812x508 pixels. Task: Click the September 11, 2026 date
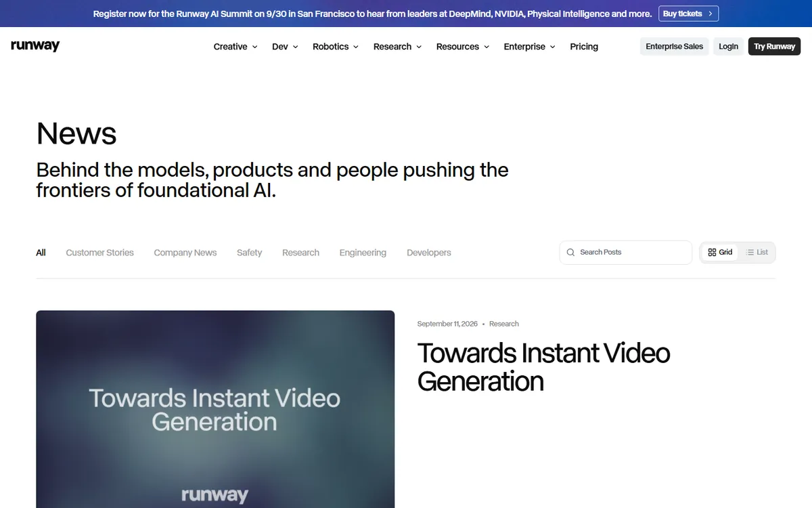(447, 324)
